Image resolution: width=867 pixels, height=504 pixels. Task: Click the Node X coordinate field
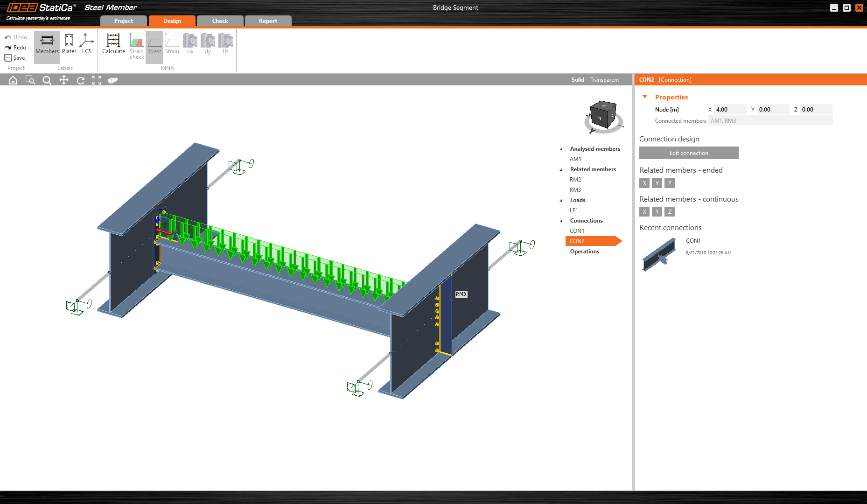click(730, 110)
